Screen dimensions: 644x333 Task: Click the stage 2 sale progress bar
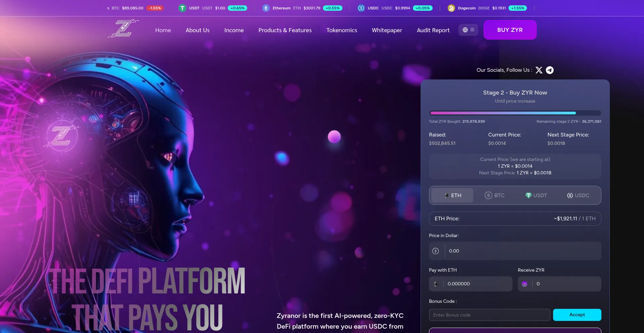(x=515, y=113)
